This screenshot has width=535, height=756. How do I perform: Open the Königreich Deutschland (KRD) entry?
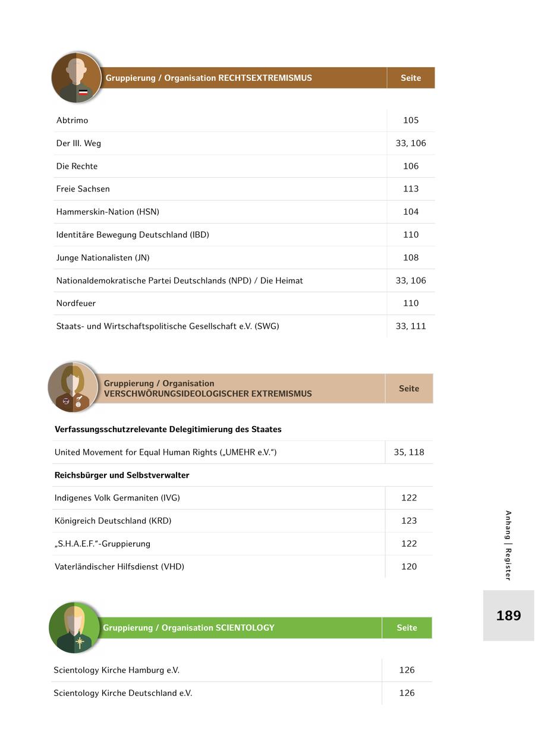pos(113,521)
